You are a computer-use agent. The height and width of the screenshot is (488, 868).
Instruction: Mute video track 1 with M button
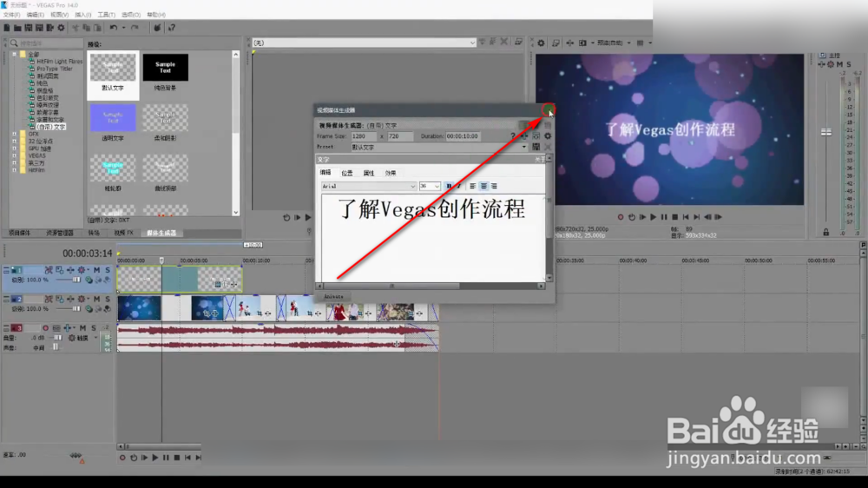[x=97, y=270]
